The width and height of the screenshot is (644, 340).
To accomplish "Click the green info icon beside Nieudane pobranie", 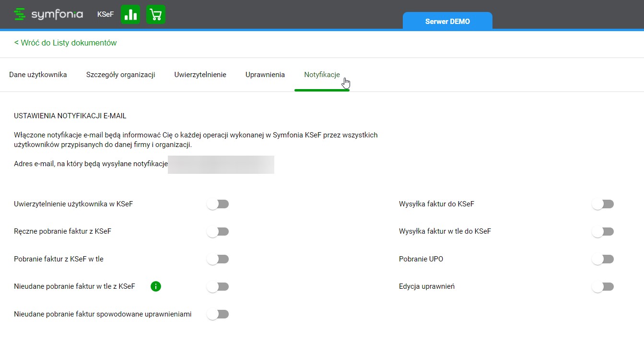I will point(156,286).
